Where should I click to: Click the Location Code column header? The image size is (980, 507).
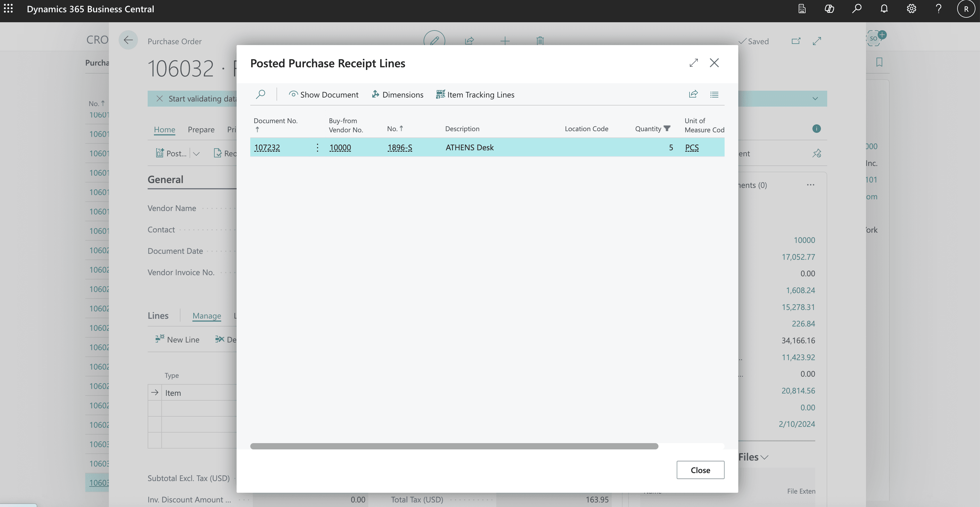[x=586, y=129]
